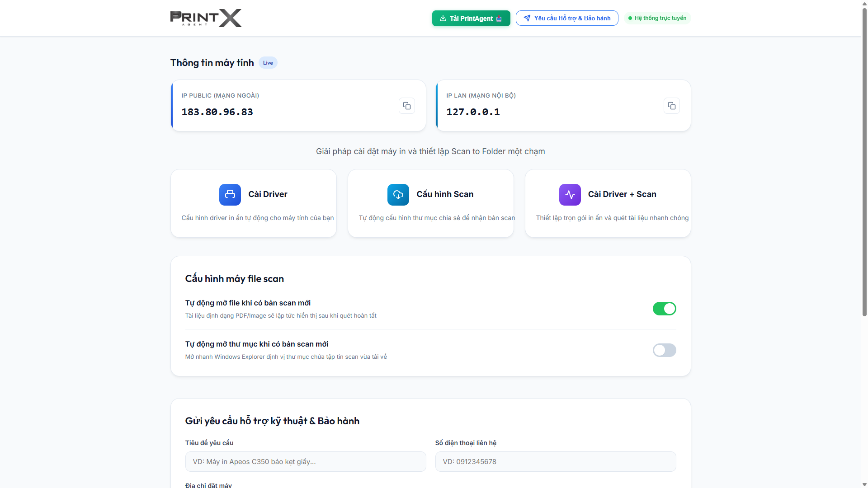Download PrintAgent via Tải PrintAgent button
Image resolution: width=868 pixels, height=488 pixels.
pyautogui.click(x=471, y=18)
